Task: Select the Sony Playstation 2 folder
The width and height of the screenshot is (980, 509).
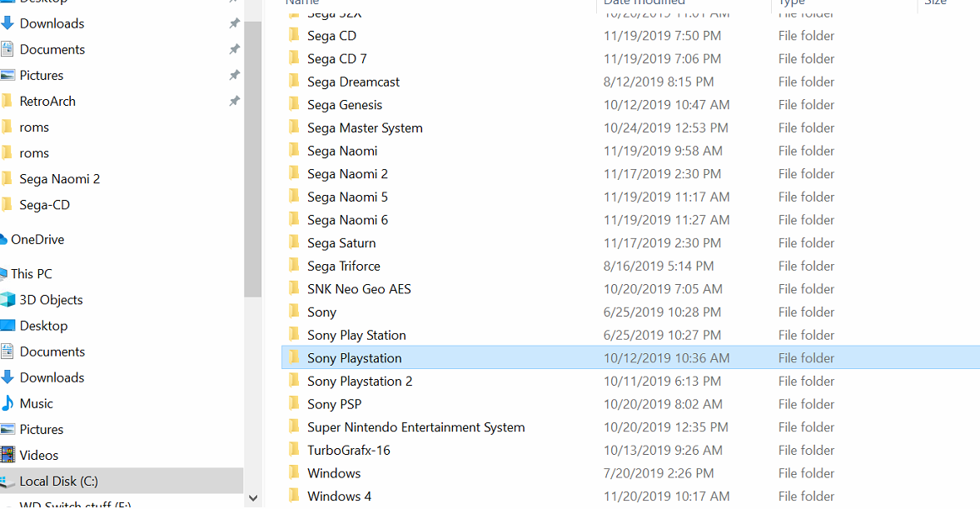Action: [360, 382]
